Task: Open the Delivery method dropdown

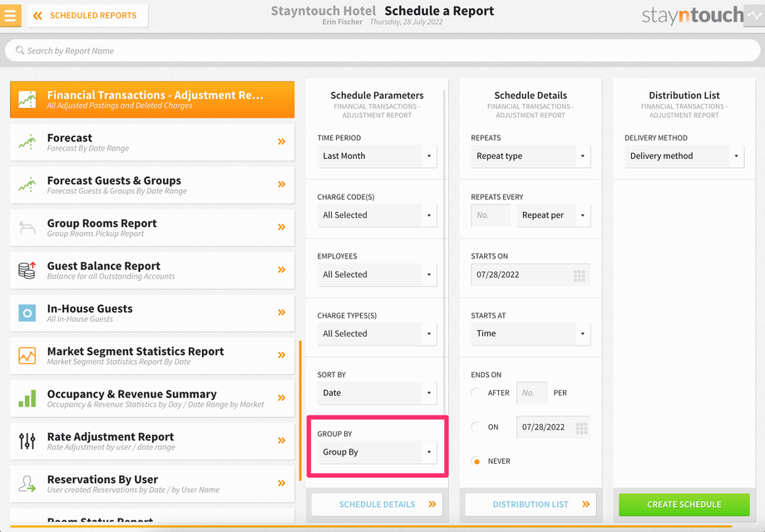Action: point(684,156)
